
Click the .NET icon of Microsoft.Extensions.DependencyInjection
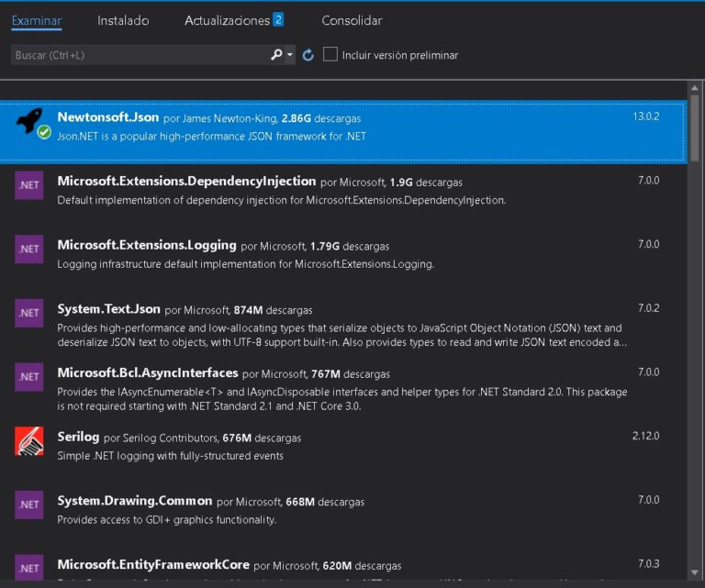(28, 185)
